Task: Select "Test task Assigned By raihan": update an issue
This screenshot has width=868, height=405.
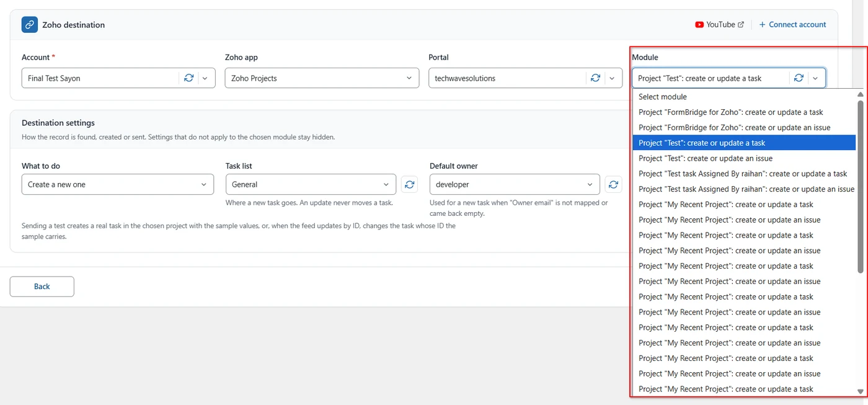Action: pyautogui.click(x=744, y=189)
